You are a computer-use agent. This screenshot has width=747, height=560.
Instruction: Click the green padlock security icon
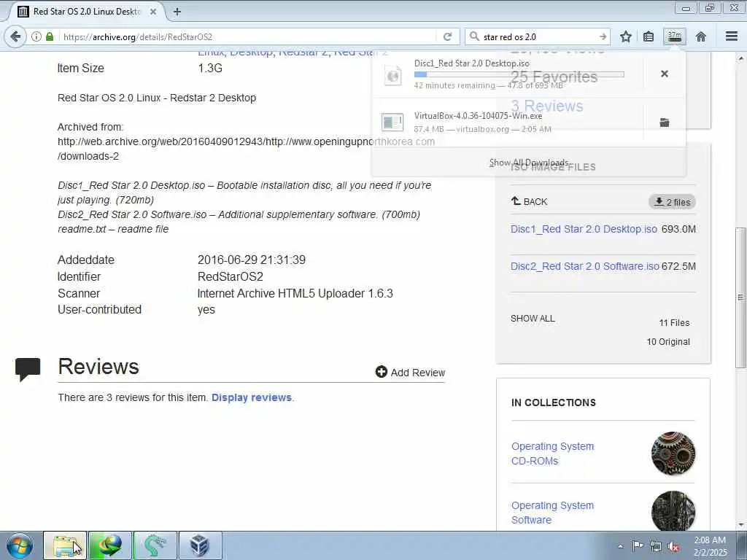(50, 36)
